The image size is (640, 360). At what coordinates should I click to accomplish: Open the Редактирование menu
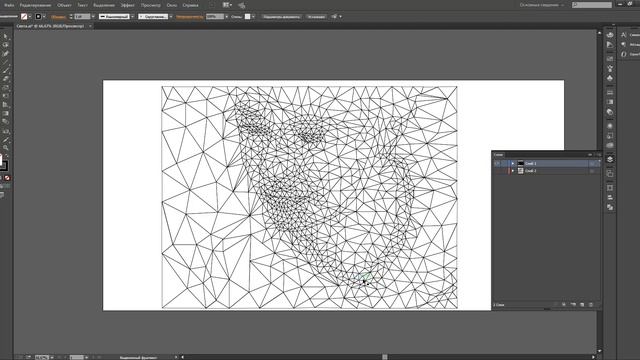tap(36, 5)
